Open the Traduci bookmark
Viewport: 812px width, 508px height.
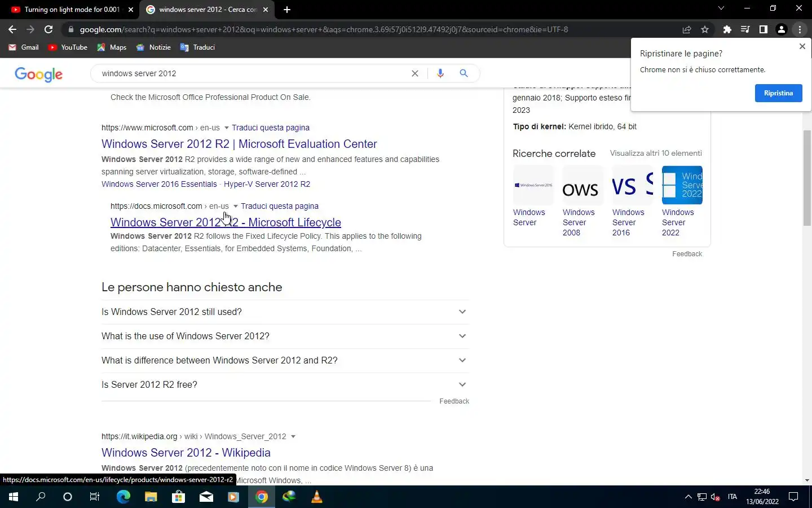(197, 47)
